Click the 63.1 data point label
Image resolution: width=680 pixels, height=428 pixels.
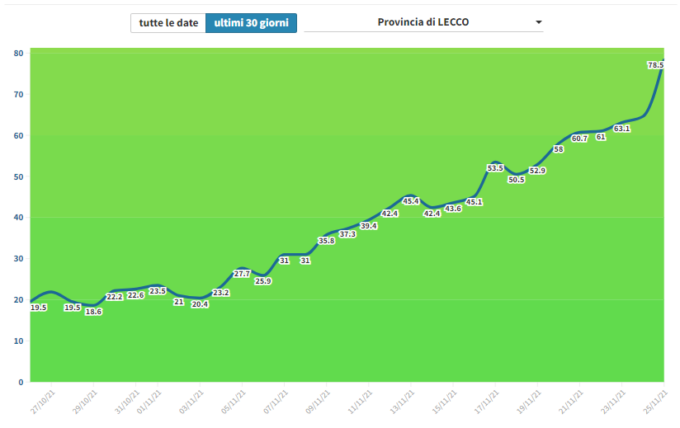(622, 128)
